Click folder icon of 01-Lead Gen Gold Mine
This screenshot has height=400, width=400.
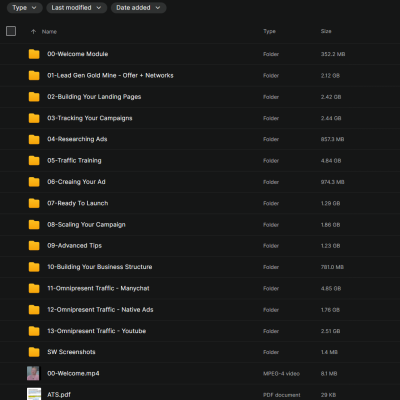point(34,75)
